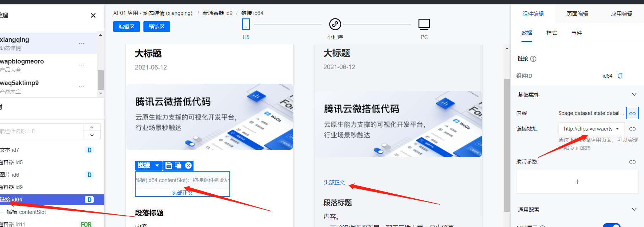Click breadcrumb XF01 应用 - 动态详情 (xiangqing)
This screenshot has height=227, width=644.
tap(153, 13)
